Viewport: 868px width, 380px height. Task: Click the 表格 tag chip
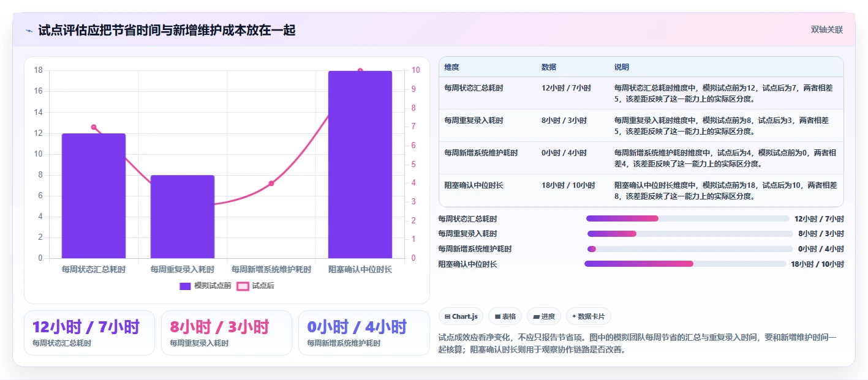point(505,316)
